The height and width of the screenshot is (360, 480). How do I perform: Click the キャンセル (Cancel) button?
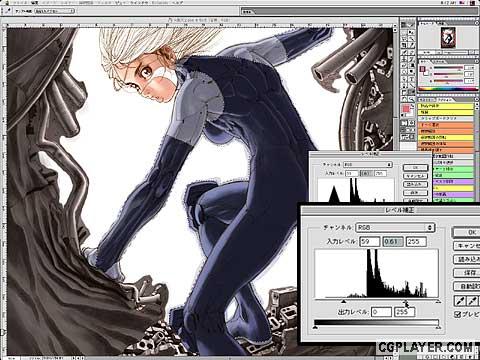[468, 246]
